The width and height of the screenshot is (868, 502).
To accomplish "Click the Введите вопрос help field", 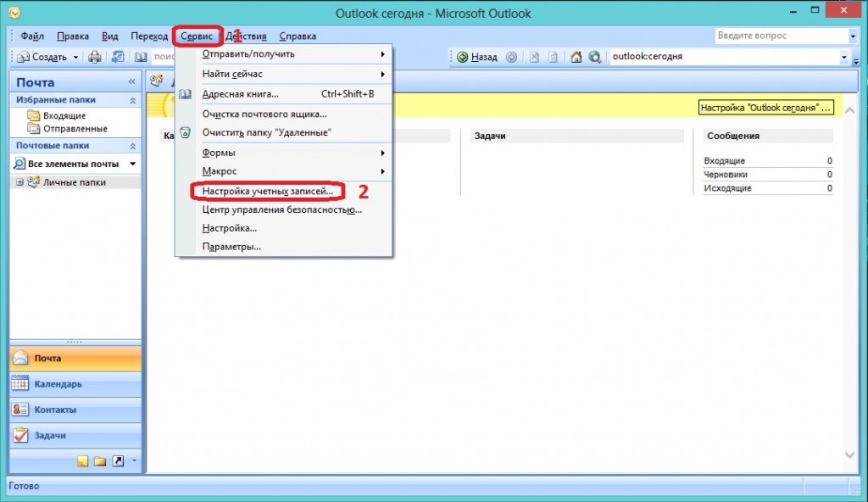I will coord(781,36).
